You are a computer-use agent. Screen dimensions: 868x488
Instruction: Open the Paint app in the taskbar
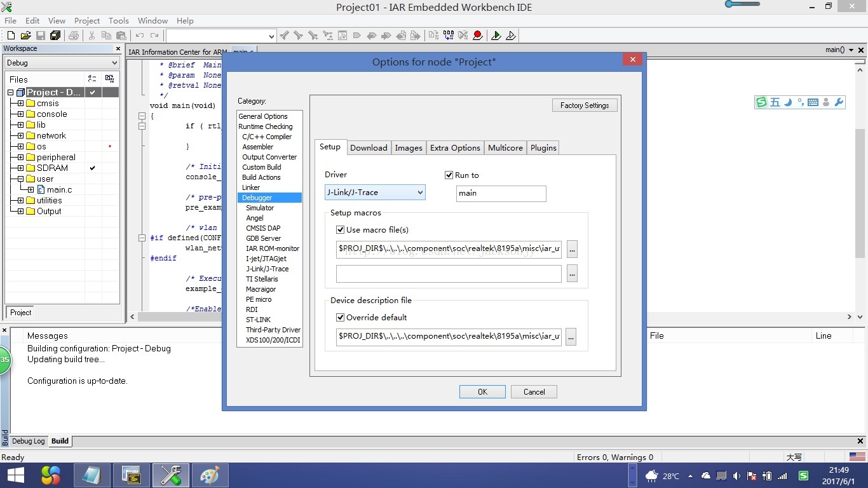(210, 475)
